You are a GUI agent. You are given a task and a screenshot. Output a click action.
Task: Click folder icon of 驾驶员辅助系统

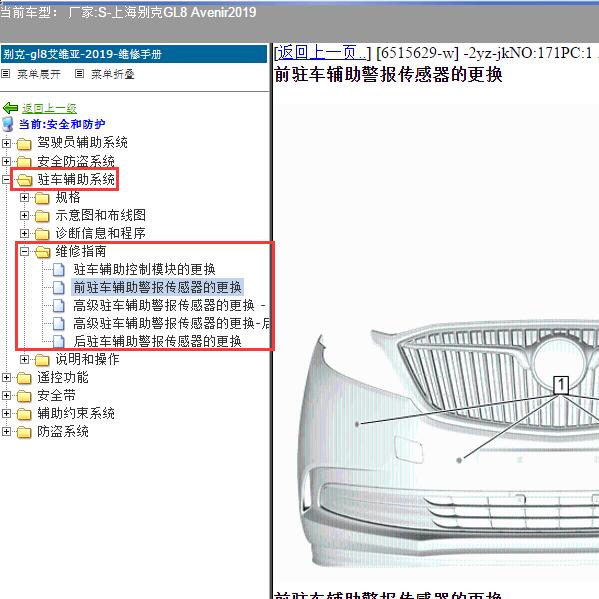point(24,144)
